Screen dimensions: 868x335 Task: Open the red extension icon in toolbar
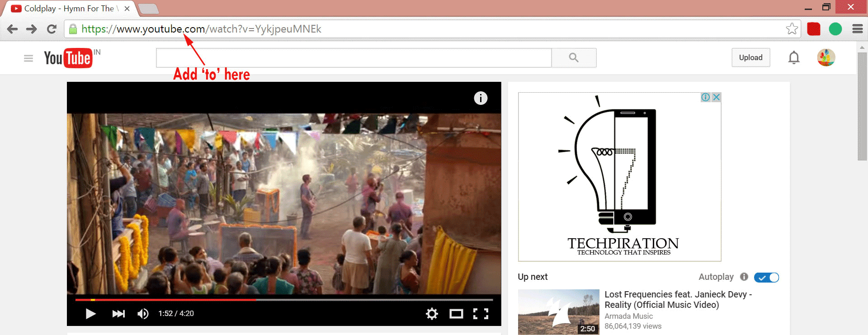coord(814,29)
